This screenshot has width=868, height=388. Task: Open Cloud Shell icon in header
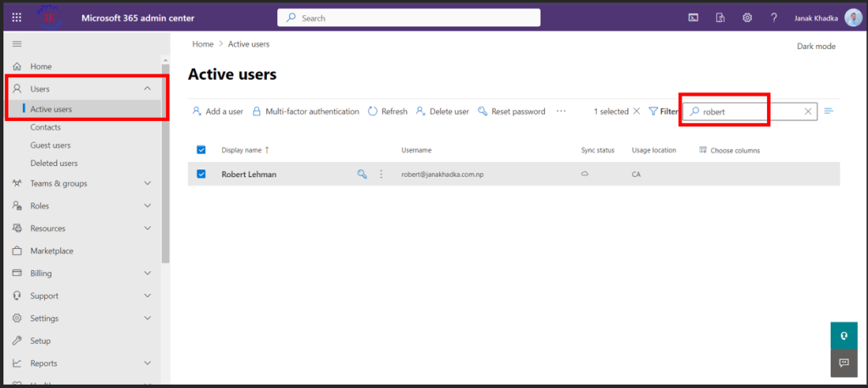pyautogui.click(x=693, y=18)
